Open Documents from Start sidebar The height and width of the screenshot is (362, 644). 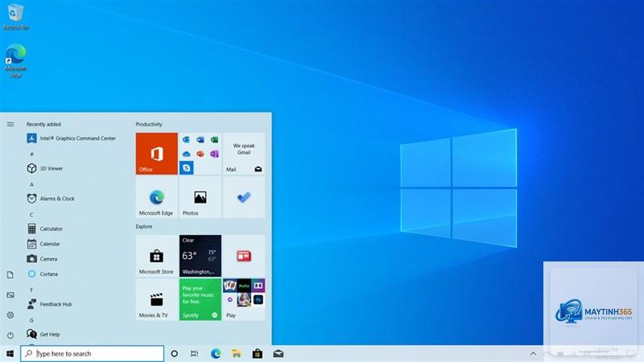tap(10, 275)
